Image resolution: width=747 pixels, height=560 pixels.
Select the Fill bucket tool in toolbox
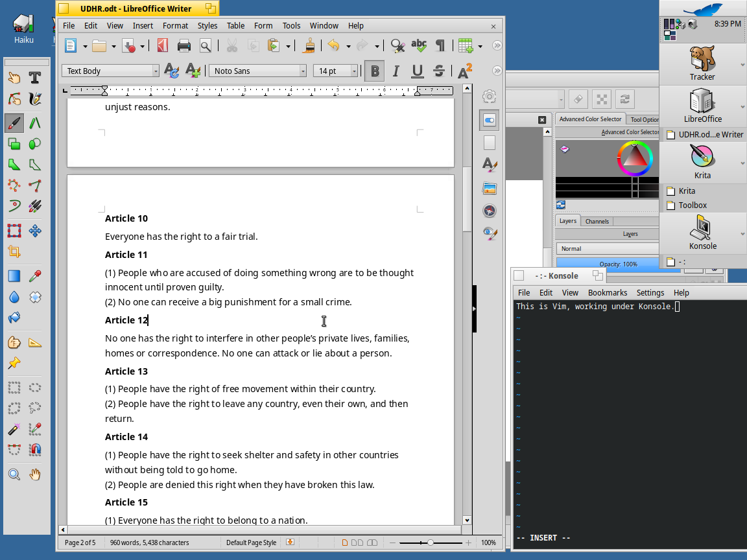(14, 318)
